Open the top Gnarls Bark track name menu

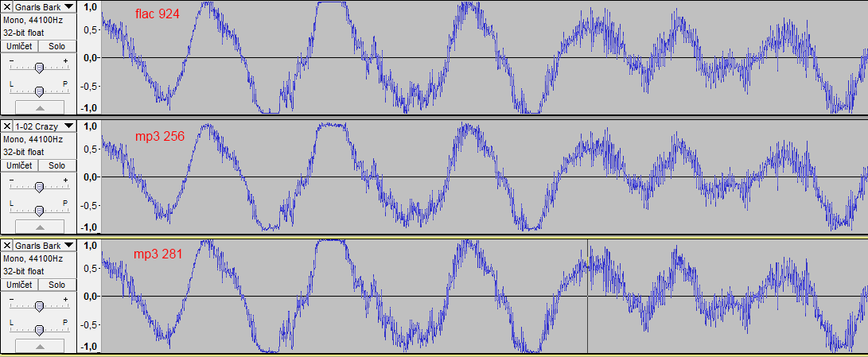pos(44,6)
